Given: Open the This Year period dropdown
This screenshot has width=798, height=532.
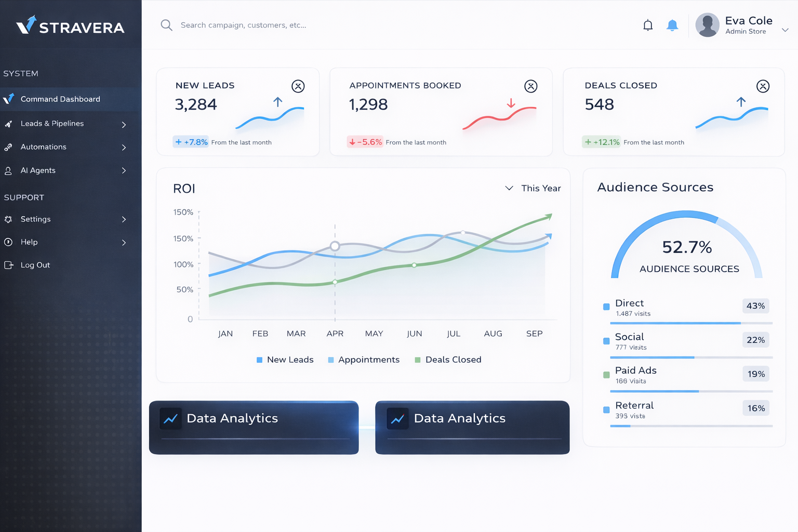Looking at the screenshot, I should (533, 188).
